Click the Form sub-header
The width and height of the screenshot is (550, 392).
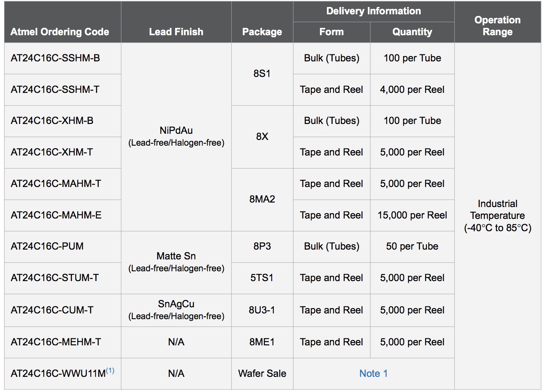[x=331, y=32]
